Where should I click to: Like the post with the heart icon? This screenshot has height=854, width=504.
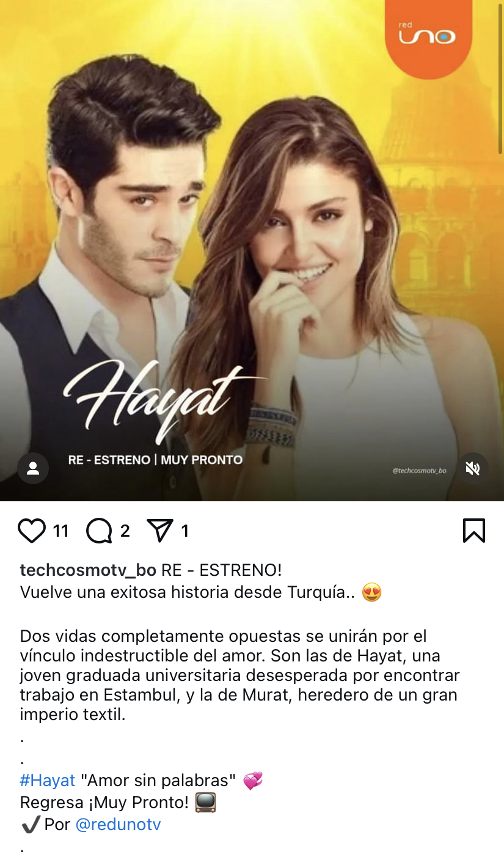coord(32,531)
